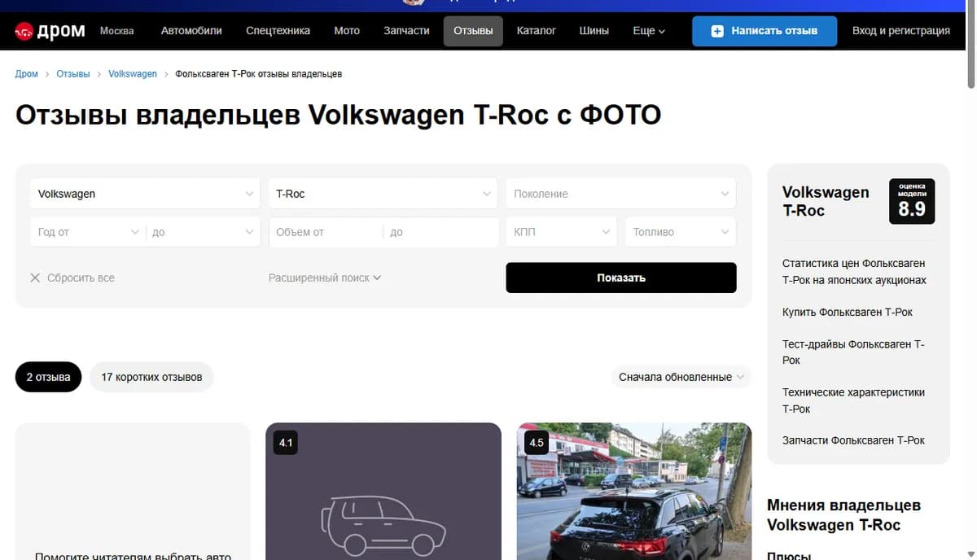Click the 4.5 rating badge
The image size is (977, 560).
(536, 444)
